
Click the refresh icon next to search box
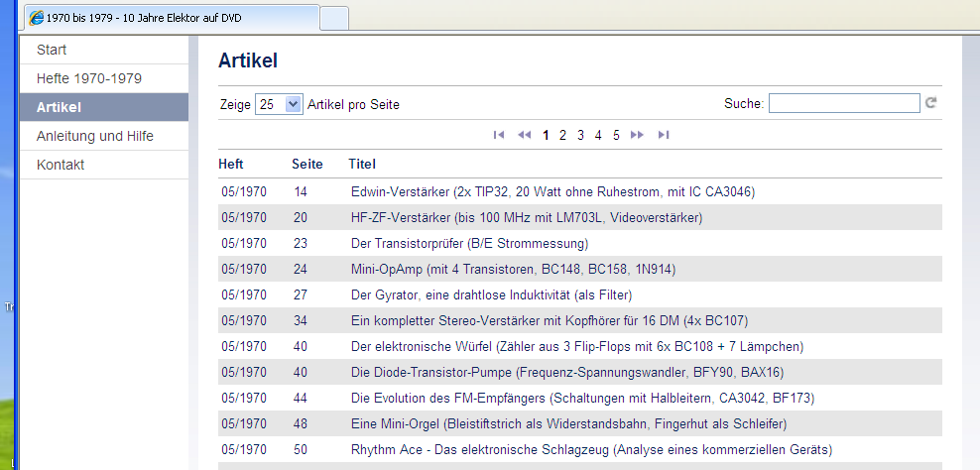tap(931, 103)
